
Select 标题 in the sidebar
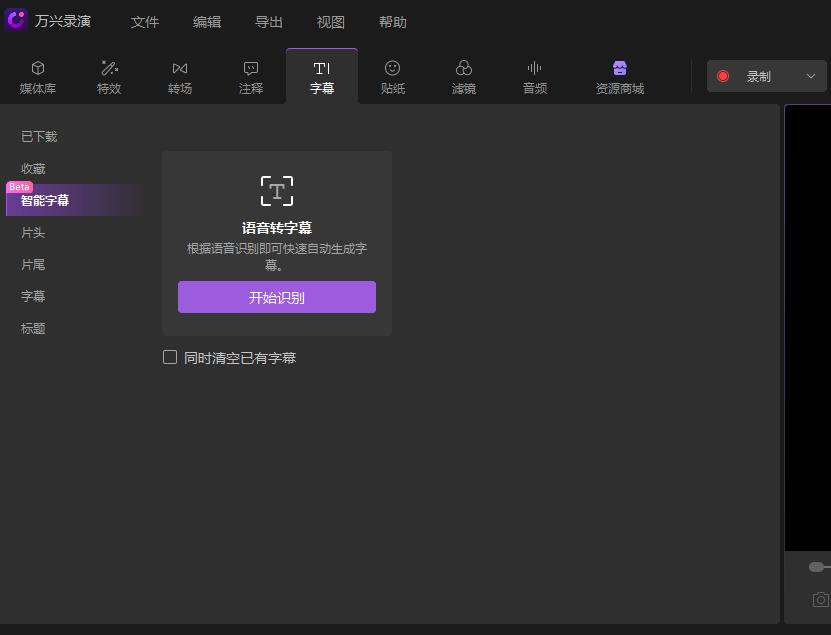[33, 329]
